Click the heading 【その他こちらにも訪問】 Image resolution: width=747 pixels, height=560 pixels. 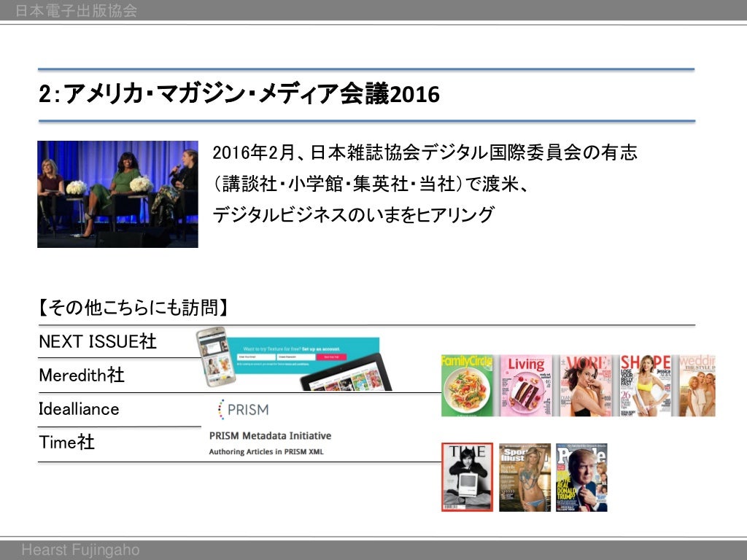[133, 308]
